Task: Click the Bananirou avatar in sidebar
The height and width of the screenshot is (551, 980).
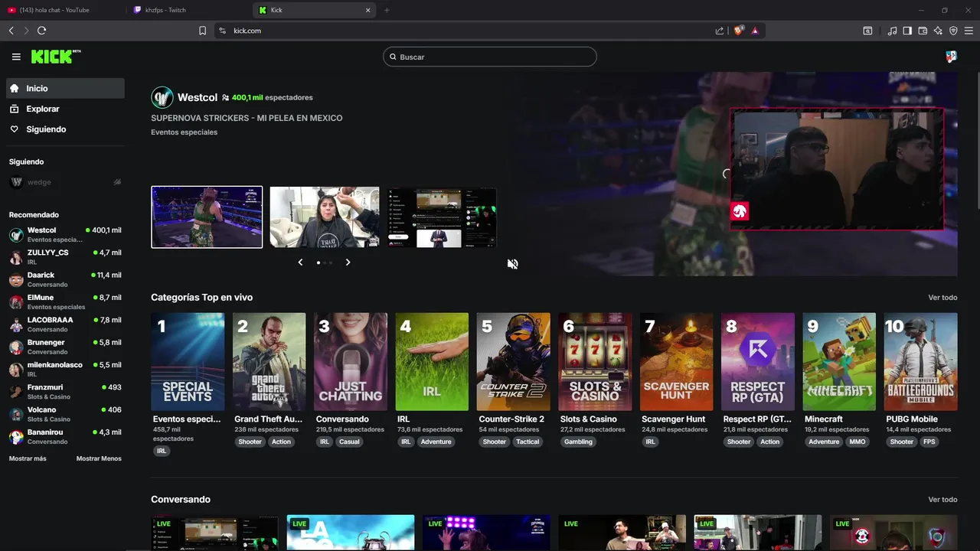Action: [x=16, y=437]
